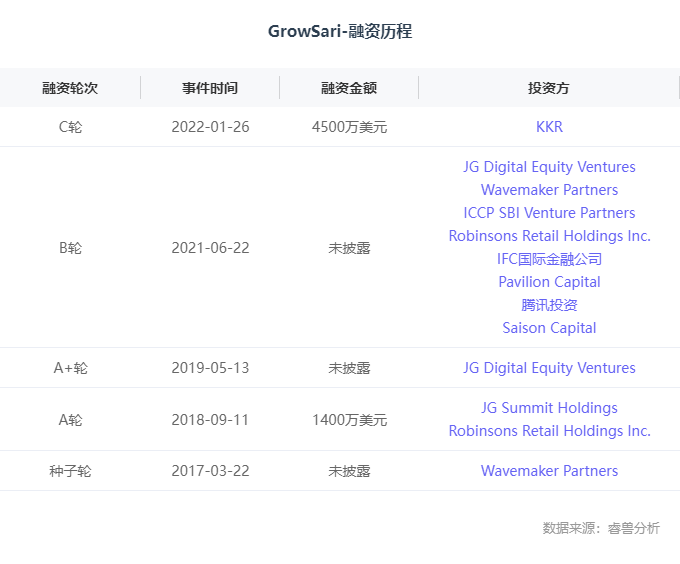Open the IFC国际金融公司 investor link
The image size is (680, 564).
point(549,259)
